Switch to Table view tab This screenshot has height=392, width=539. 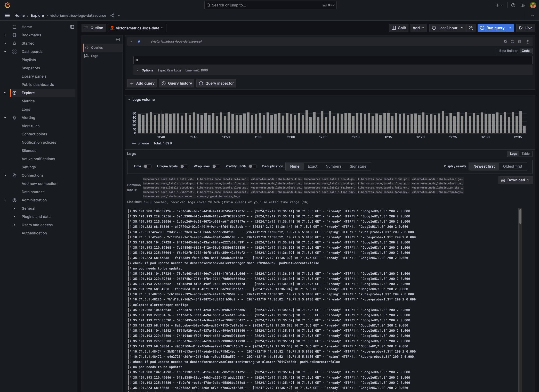click(x=525, y=154)
